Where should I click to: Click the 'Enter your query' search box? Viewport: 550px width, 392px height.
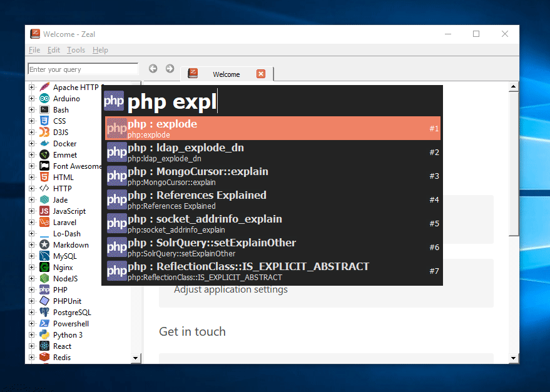(83, 69)
